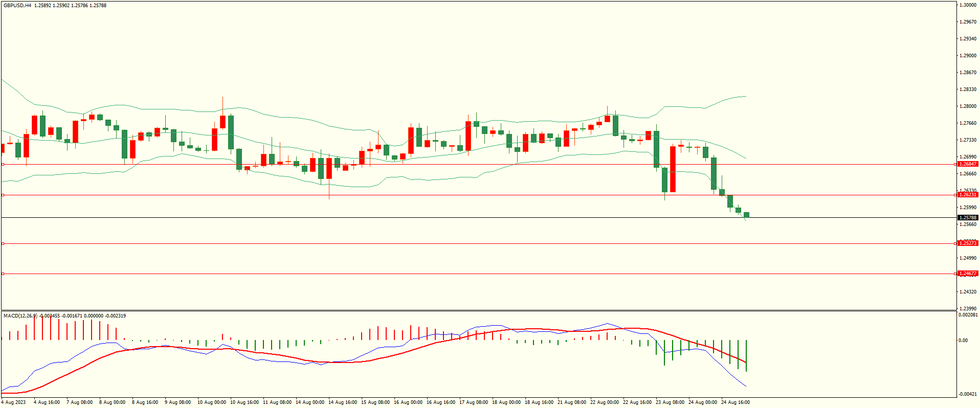Viewport: 980px width, 408px height.
Task: Select the 1.26231 price level tag
Action: tap(967, 195)
